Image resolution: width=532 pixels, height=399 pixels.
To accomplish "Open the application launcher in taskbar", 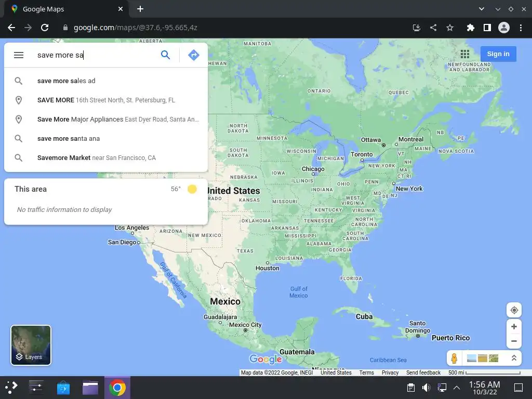I will pos(11,388).
